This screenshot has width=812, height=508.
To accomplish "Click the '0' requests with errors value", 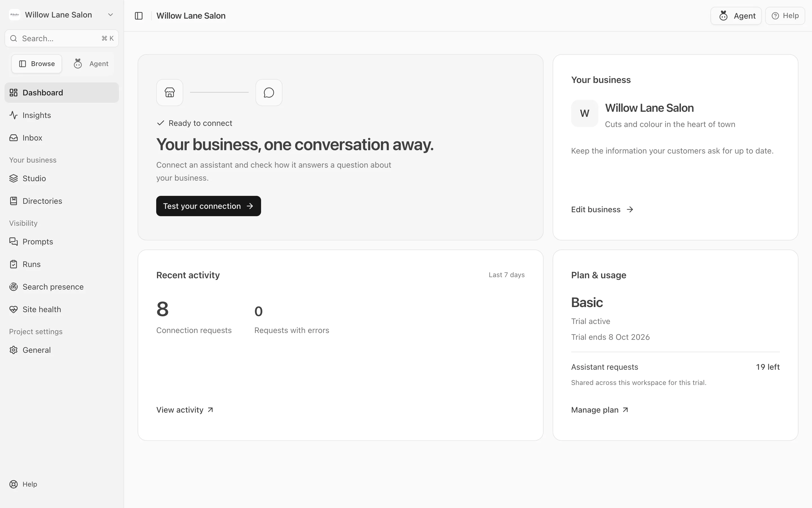I will coord(258,312).
